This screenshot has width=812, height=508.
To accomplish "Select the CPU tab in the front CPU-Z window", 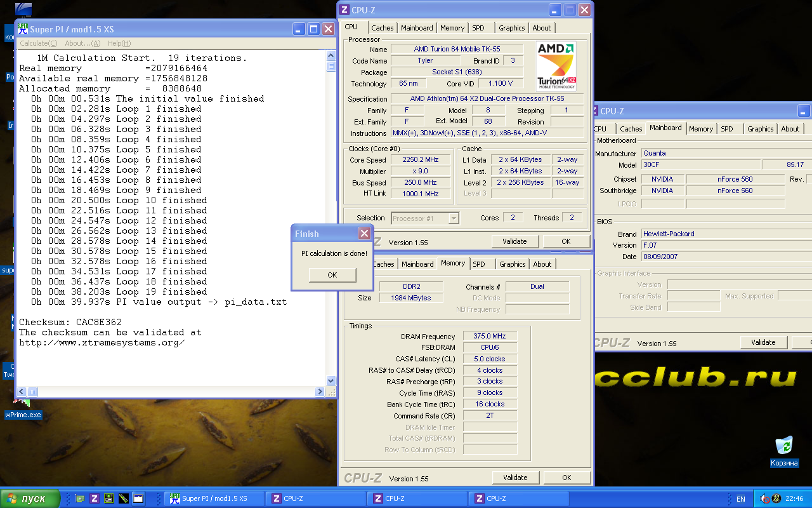I will (x=351, y=27).
